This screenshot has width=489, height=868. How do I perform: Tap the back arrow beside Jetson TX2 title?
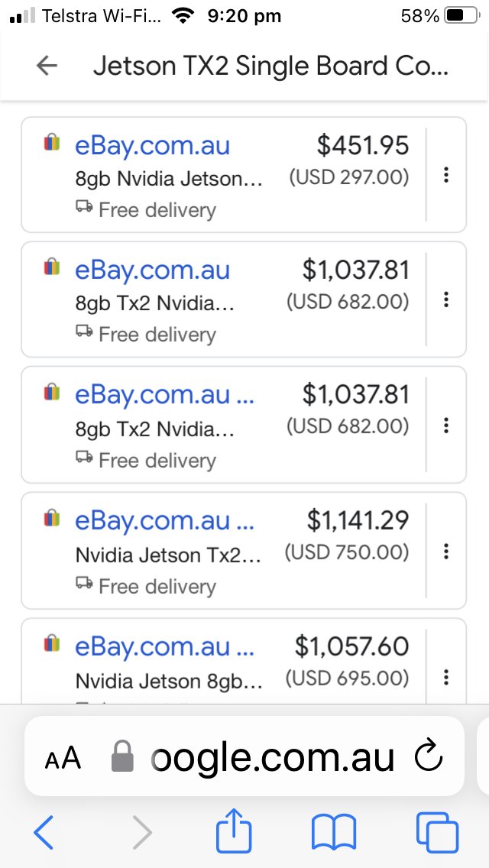pyautogui.click(x=47, y=66)
